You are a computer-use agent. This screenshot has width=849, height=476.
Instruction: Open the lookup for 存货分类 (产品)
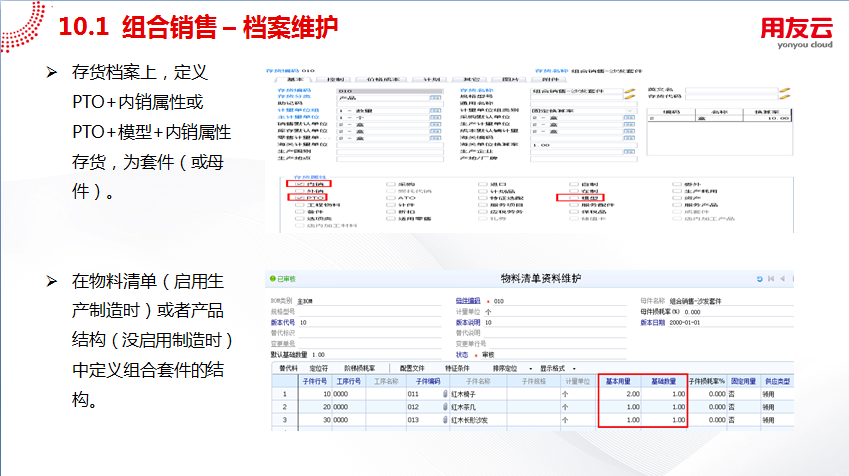[435, 97]
